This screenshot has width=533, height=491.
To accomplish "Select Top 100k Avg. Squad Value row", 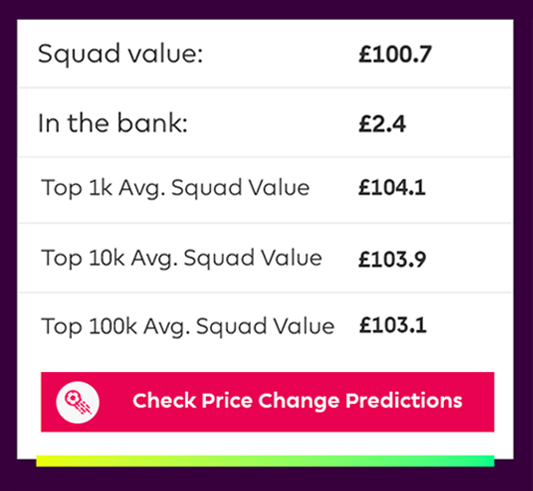I will (x=265, y=326).
